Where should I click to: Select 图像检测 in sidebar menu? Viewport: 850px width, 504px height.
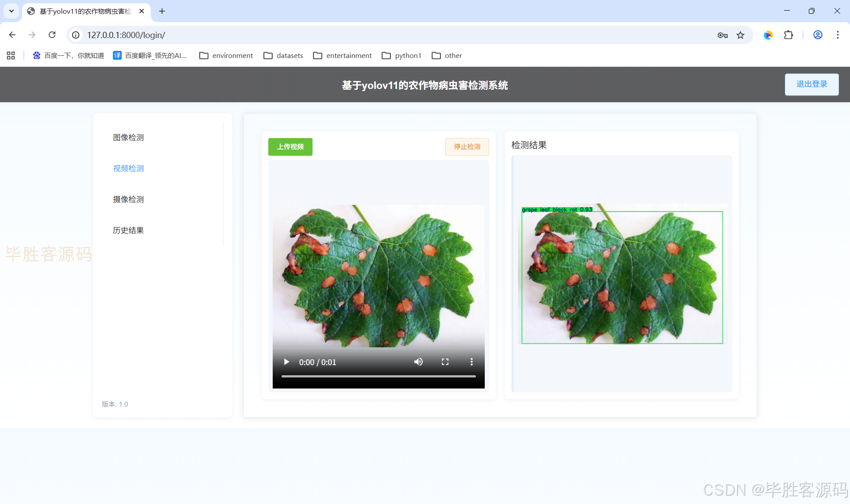point(128,137)
